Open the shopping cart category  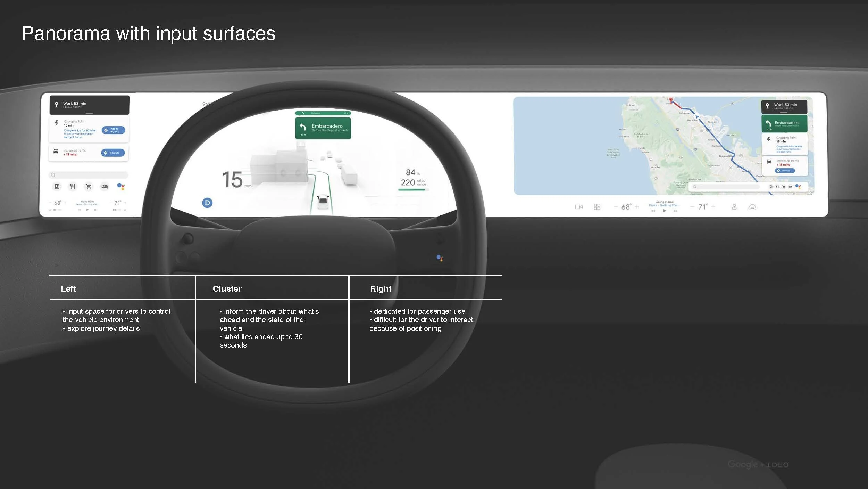point(89,187)
